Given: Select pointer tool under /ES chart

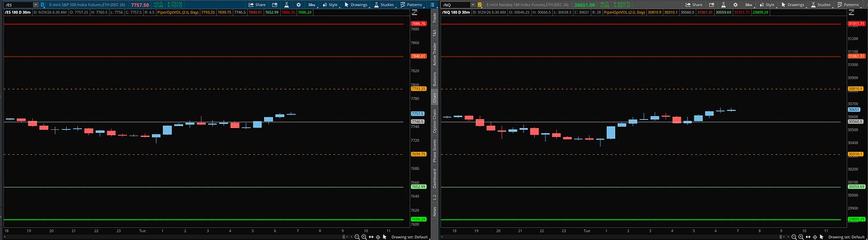Looking at the screenshot, I should pos(385,236).
